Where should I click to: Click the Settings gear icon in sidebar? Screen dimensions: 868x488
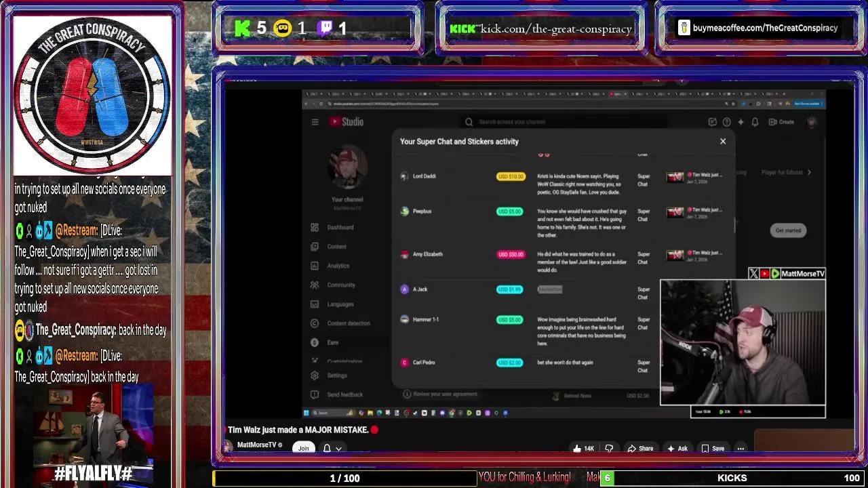(315, 375)
